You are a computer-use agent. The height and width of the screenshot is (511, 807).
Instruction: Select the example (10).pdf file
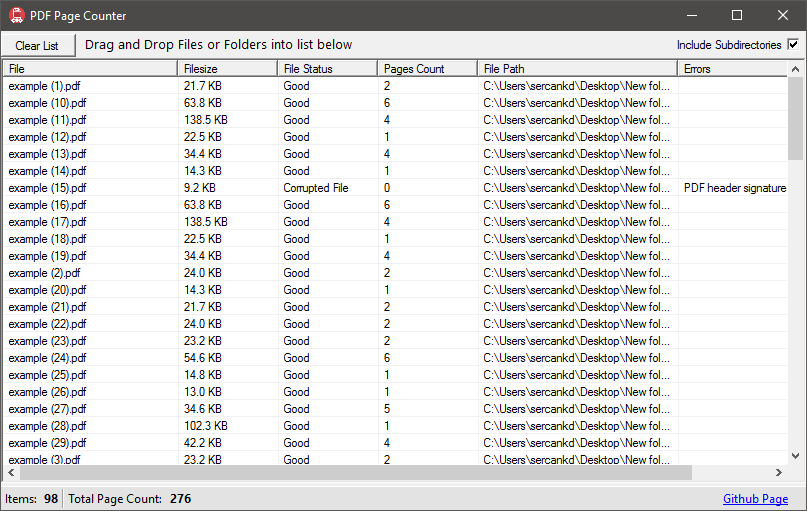pyautogui.click(x=47, y=103)
